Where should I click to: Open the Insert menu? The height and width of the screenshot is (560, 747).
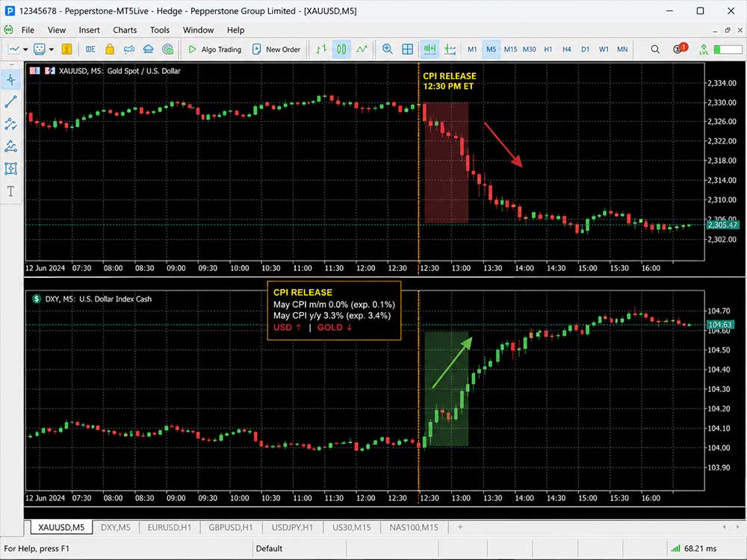(x=89, y=30)
